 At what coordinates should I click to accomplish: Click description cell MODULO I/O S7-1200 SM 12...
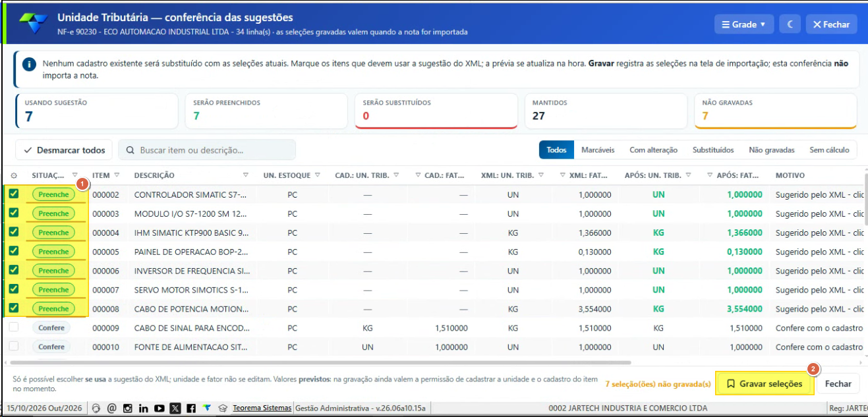(x=190, y=213)
